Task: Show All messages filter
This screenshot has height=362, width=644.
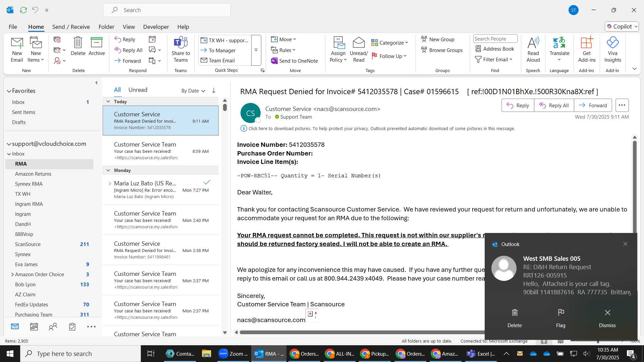Action: point(117,90)
